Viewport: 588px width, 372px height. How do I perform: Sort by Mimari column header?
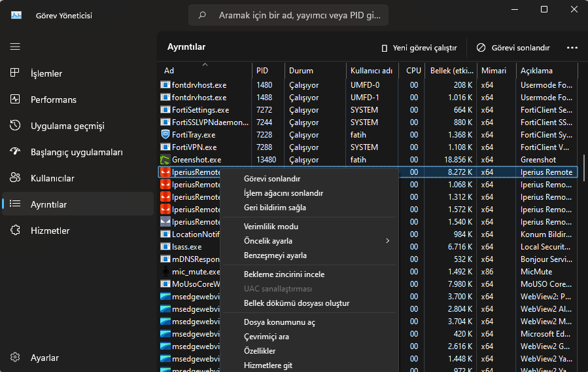point(496,70)
